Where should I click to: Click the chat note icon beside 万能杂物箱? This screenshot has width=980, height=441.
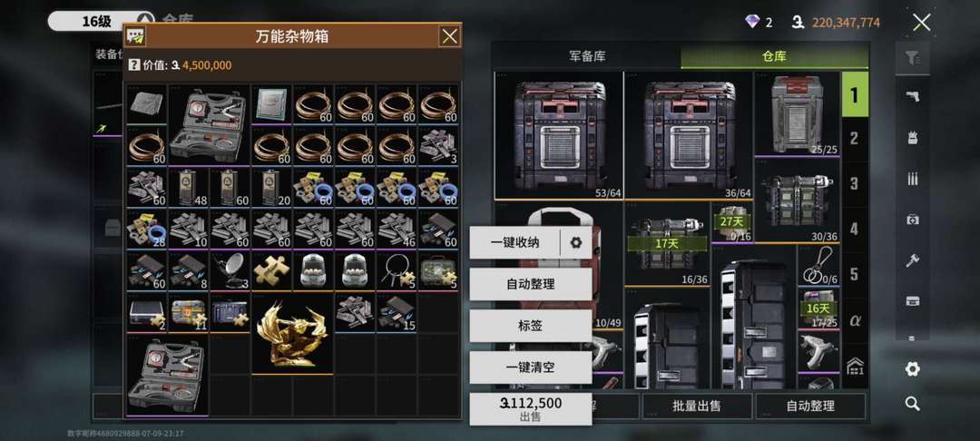[135, 36]
